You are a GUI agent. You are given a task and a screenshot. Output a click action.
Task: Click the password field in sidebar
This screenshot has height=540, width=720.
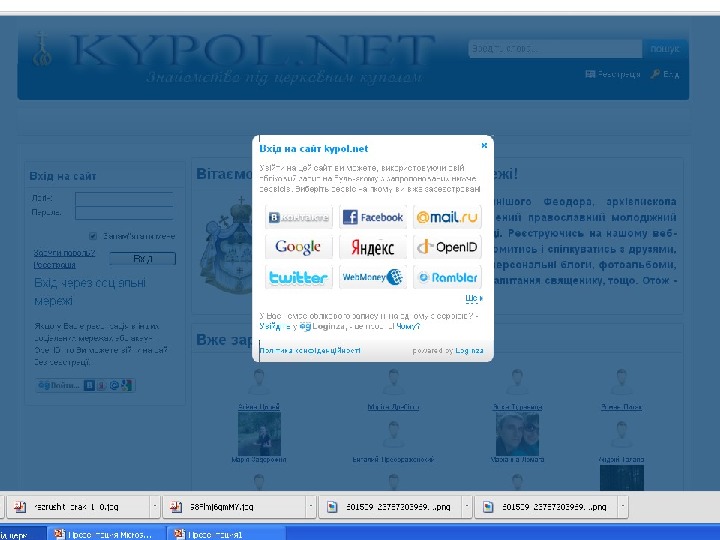pyautogui.click(x=124, y=213)
